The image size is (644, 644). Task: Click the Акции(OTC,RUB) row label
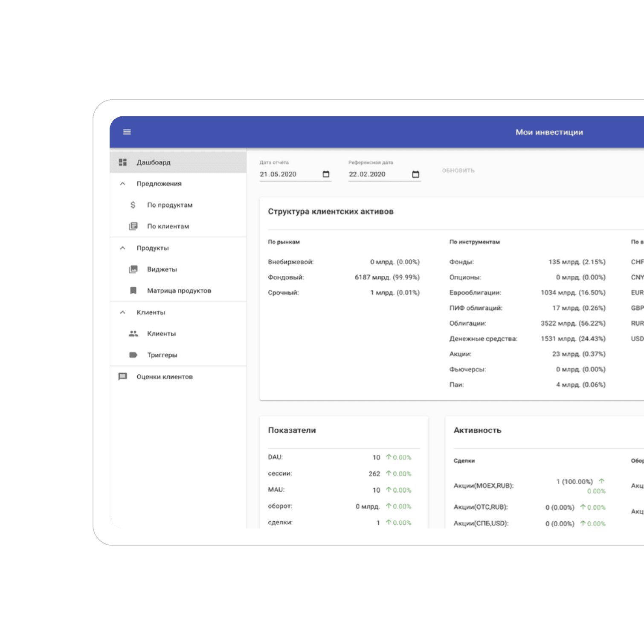pos(481,507)
